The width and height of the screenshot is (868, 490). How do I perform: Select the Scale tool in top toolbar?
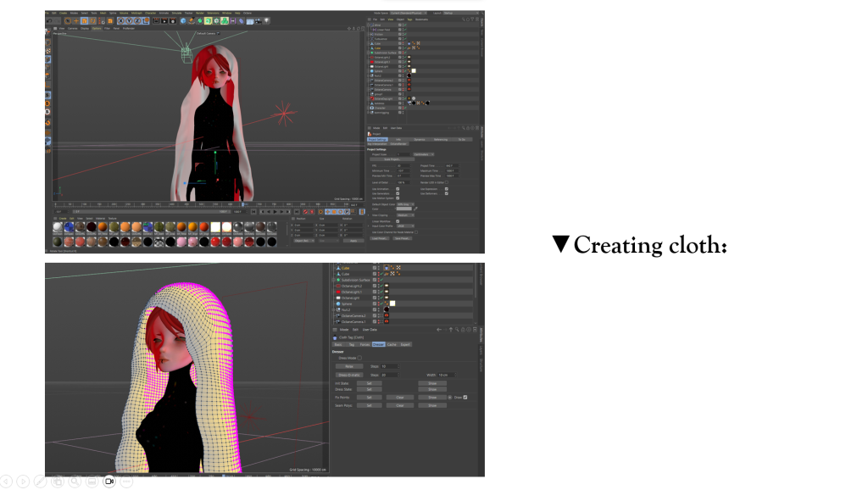click(84, 21)
